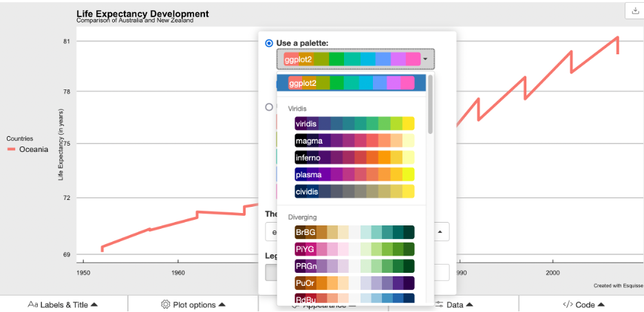Open the Data tab
This screenshot has width=644, height=312.
[454, 304]
